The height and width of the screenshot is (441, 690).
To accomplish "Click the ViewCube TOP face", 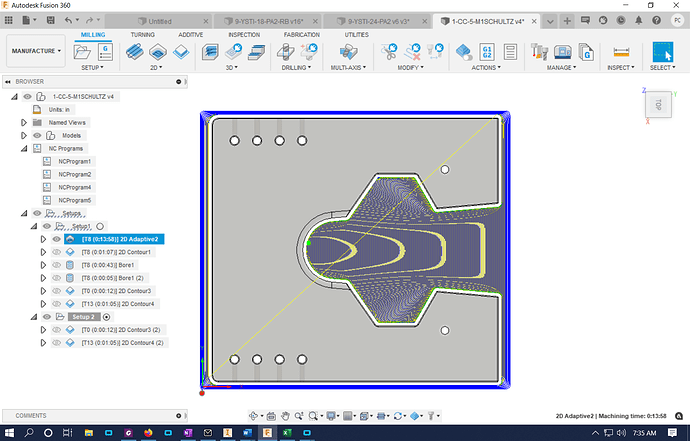I will pos(658,105).
